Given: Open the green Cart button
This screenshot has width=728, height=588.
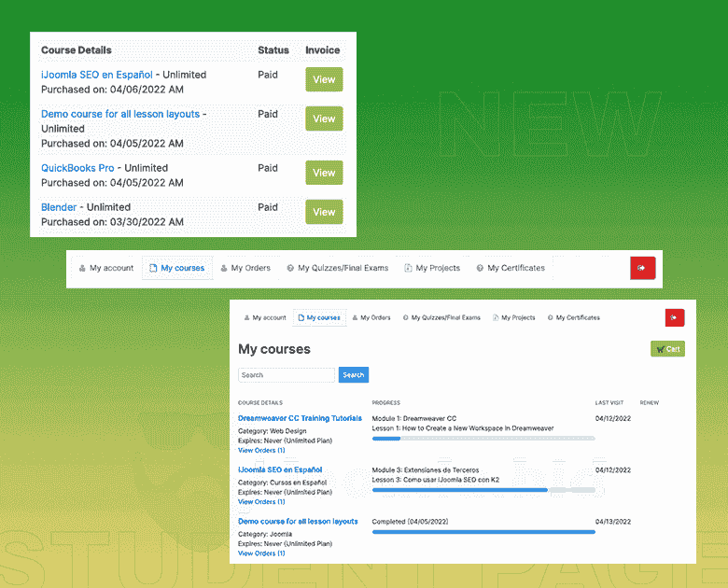Looking at the screenshot, I should [x=667, y=349].
